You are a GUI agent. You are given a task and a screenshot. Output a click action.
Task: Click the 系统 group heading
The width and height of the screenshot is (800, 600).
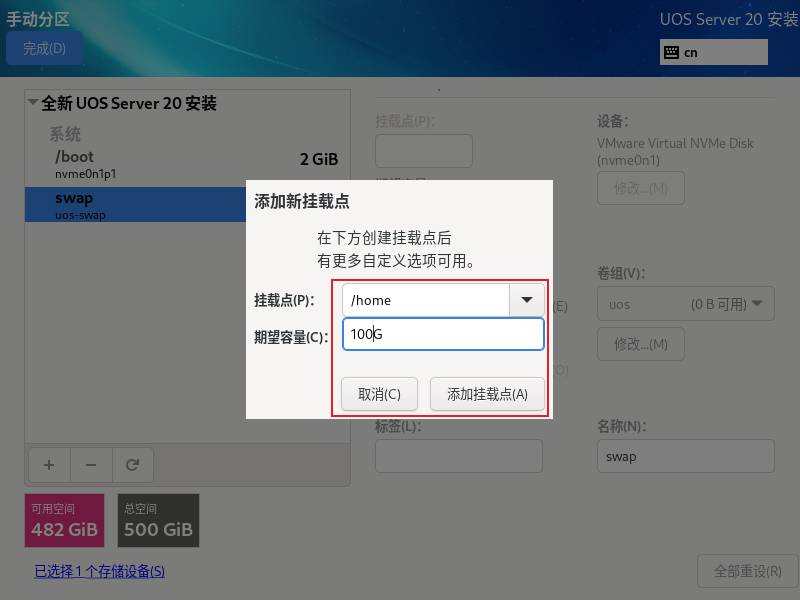point(65,134)
